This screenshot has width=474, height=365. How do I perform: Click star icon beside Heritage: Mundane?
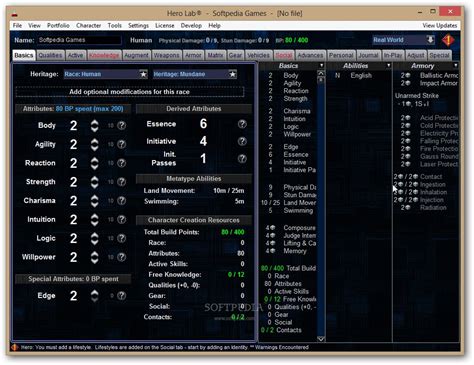pyautogui.click(x=232, y=74)
